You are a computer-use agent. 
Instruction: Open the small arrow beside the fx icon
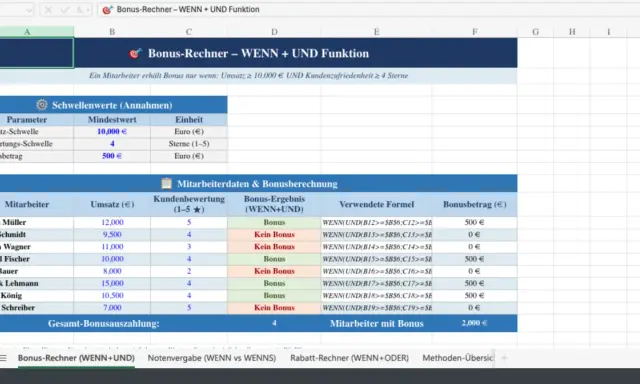(x=88, y=10)
